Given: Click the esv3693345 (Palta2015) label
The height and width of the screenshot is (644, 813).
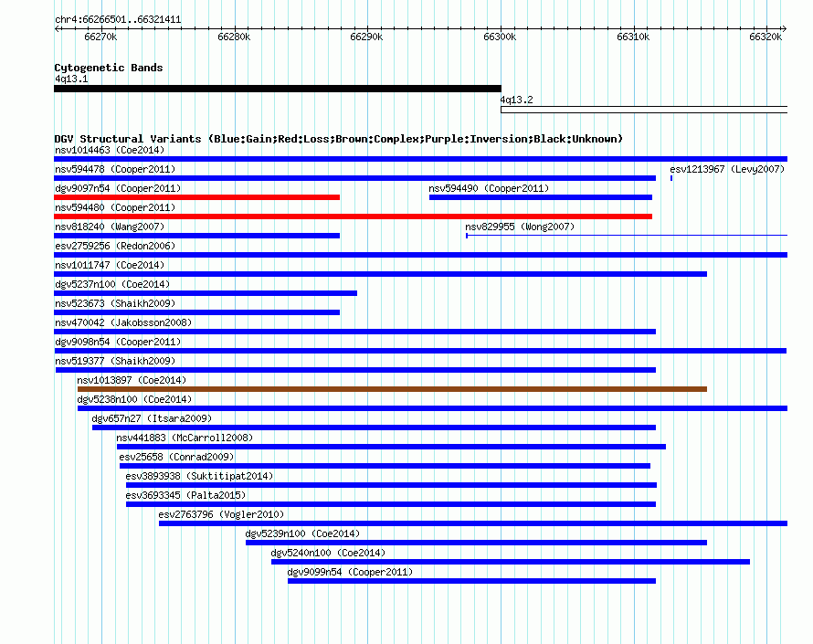Looking at the screenshot, I should 185,496.
